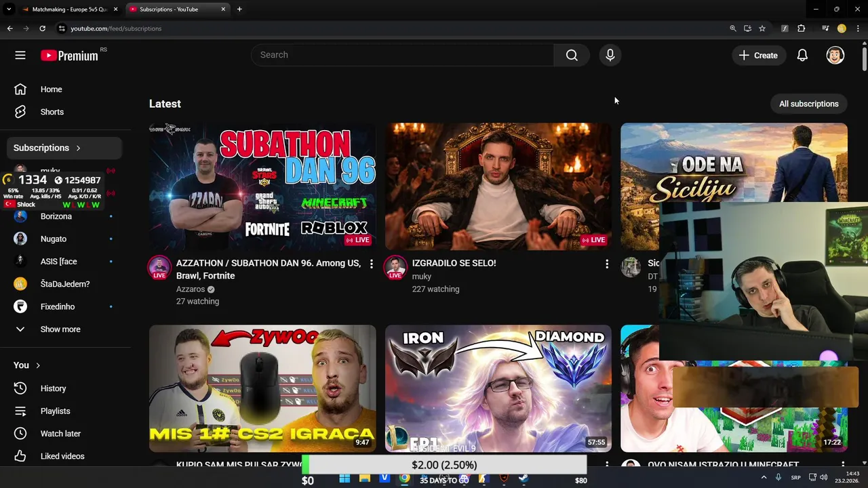This screenshot has width=868, height=488.
Task: Open the AZZATHON video title link
Action: 269,269
